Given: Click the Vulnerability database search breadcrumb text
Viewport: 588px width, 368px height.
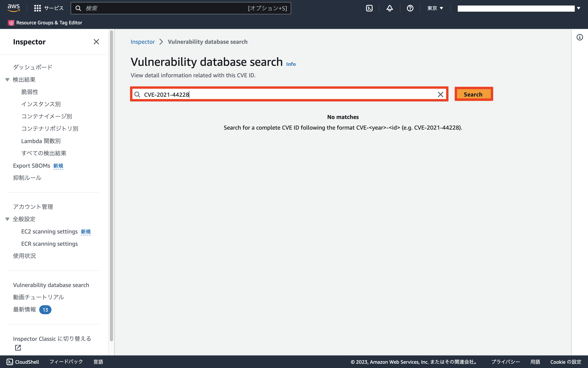Looking at the screenshot, I should [x=207, y=42].
